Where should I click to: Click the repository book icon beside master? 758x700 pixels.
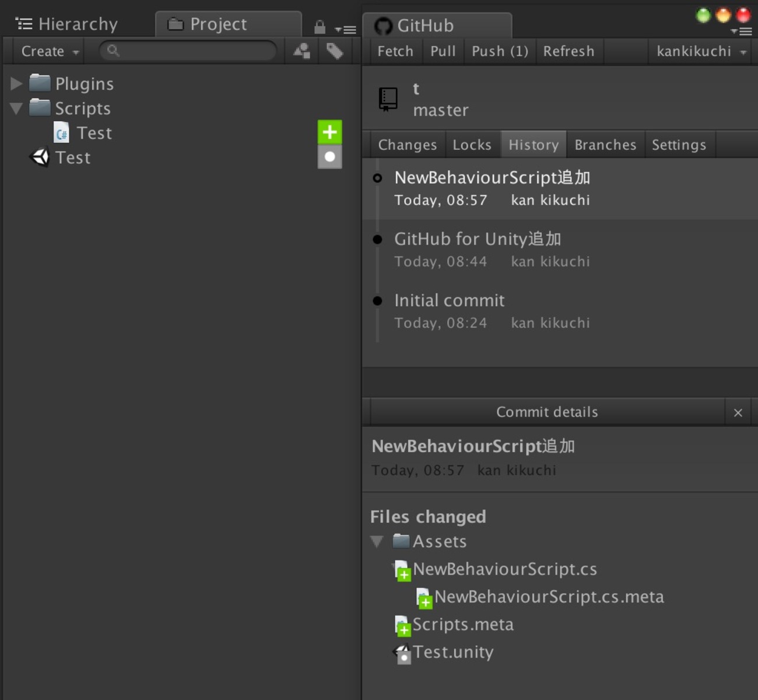[388, 99]
